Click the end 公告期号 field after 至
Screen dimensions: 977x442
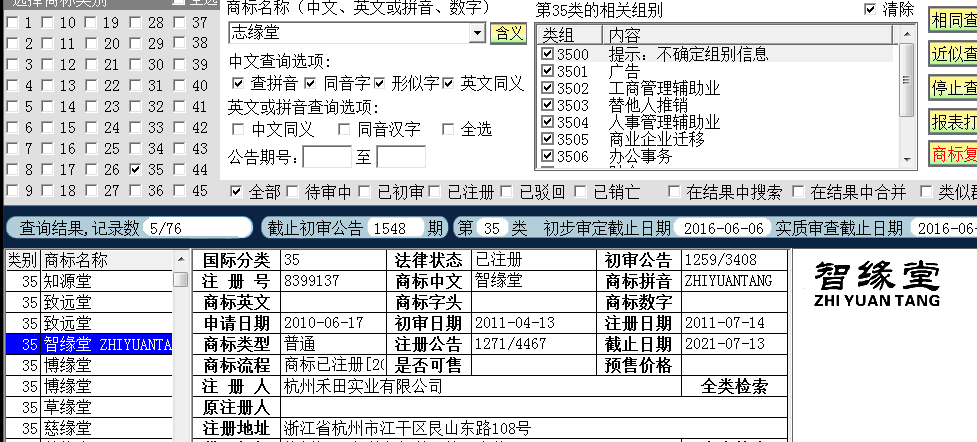click(x=401, y=157)
